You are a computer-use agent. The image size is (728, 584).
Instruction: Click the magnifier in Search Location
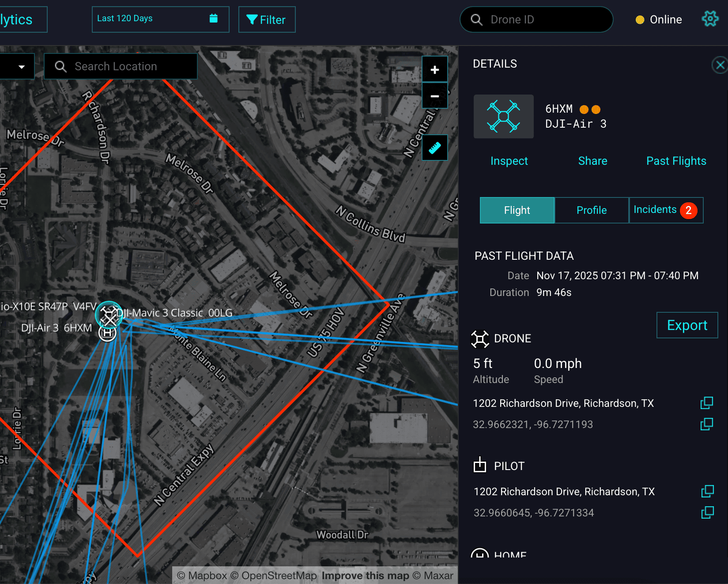pyautogui.click(x=60, y=66)
